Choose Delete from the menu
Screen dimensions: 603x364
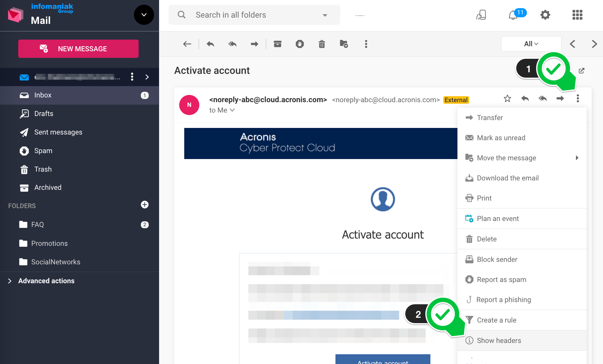pyautogui.click(x=522, y=239)
